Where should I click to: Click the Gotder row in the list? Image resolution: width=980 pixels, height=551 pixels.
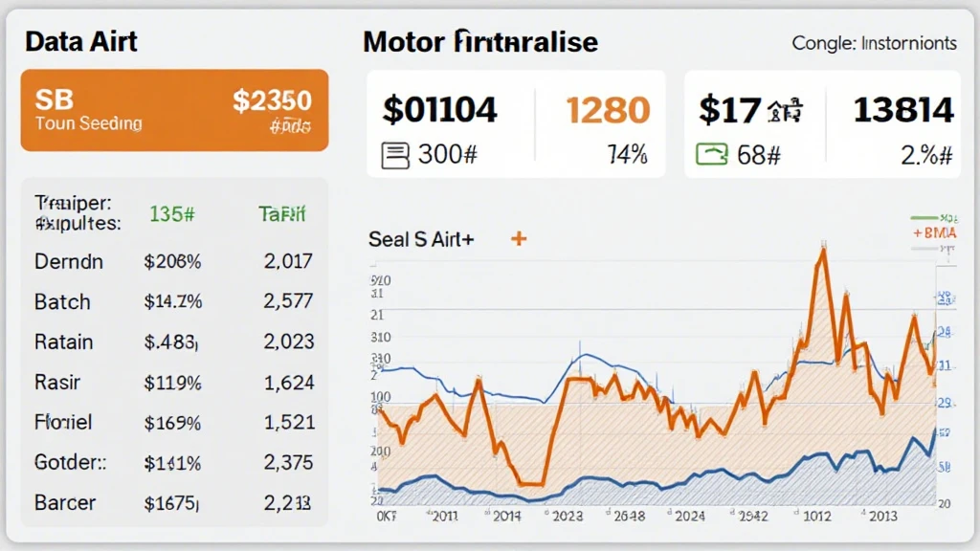tap(174, 462)
